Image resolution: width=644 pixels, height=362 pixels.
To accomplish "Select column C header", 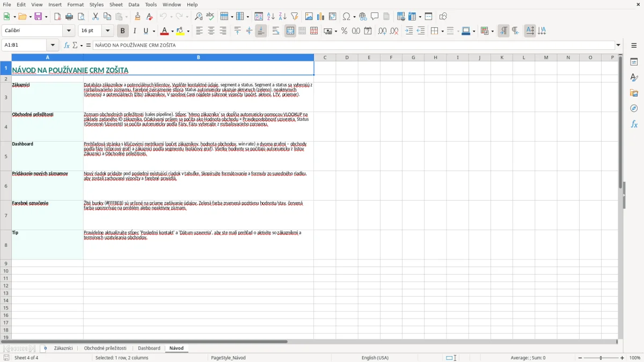I will tap(325, 57).
